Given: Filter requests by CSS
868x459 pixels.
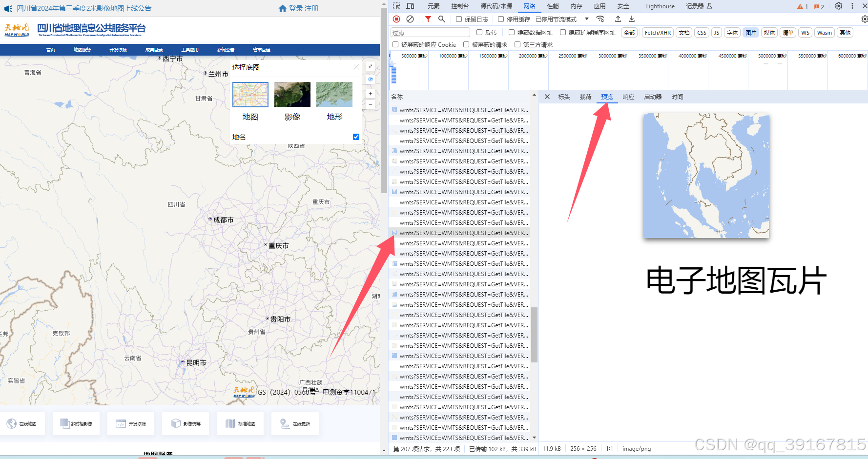Looking at the screenshot, I should click(x=702, y=33).
